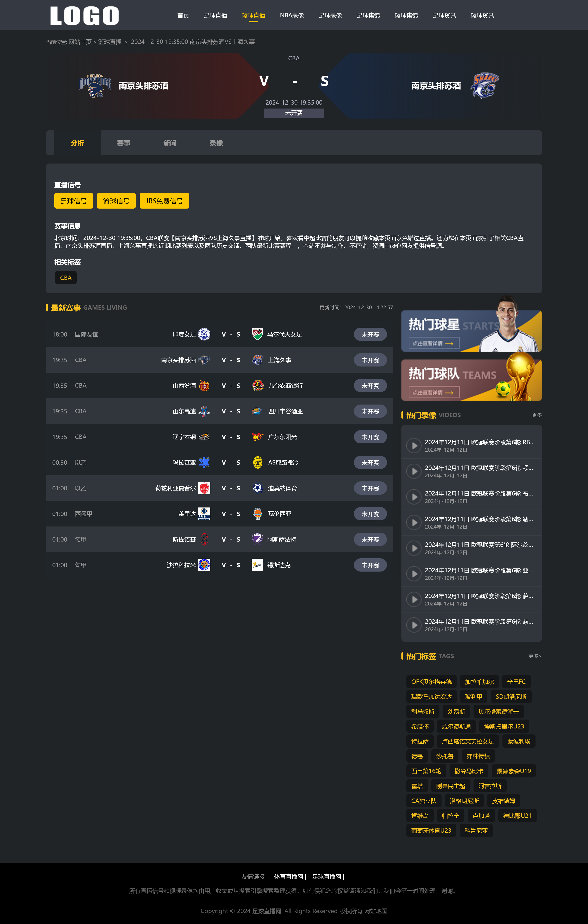588x924 pixels.
Task: Click the 瓦伦西亚 basketball logo
Action: click(x=258, y=514)
